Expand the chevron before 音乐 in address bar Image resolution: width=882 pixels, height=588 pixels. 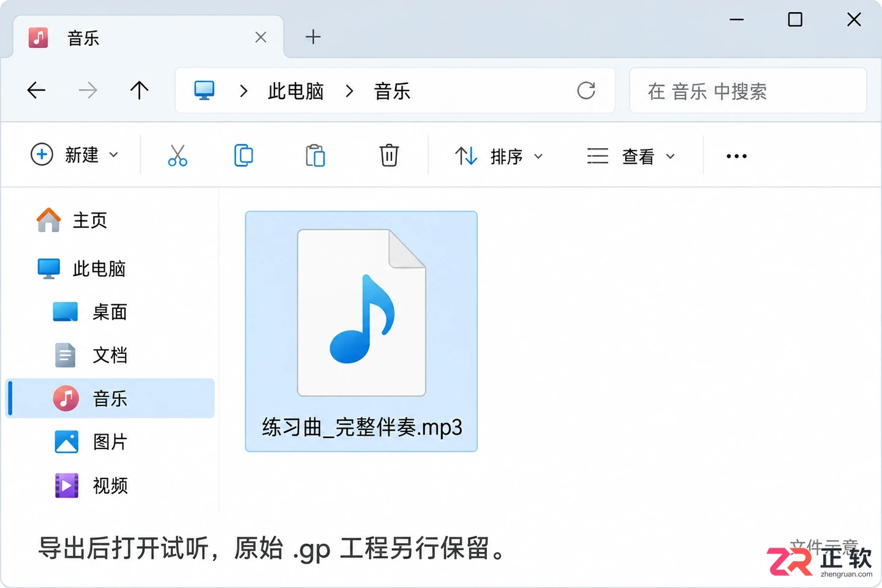point(350,91)
